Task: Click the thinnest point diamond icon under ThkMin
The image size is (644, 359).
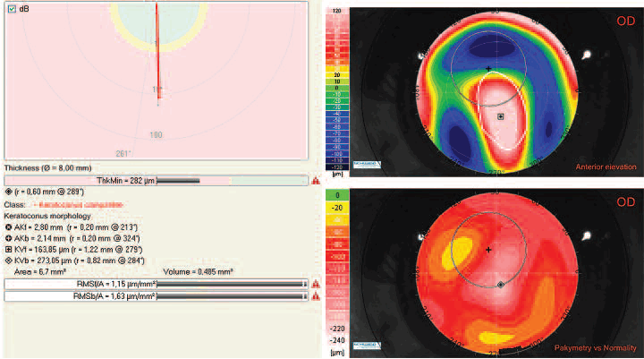Action: tap(9, 192)
